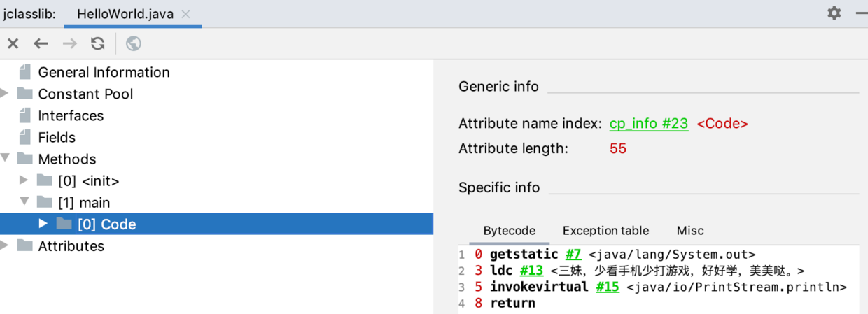Follow the cp_info #23 link
Viewport: 868px width, 314px height.
coord(648,124)
